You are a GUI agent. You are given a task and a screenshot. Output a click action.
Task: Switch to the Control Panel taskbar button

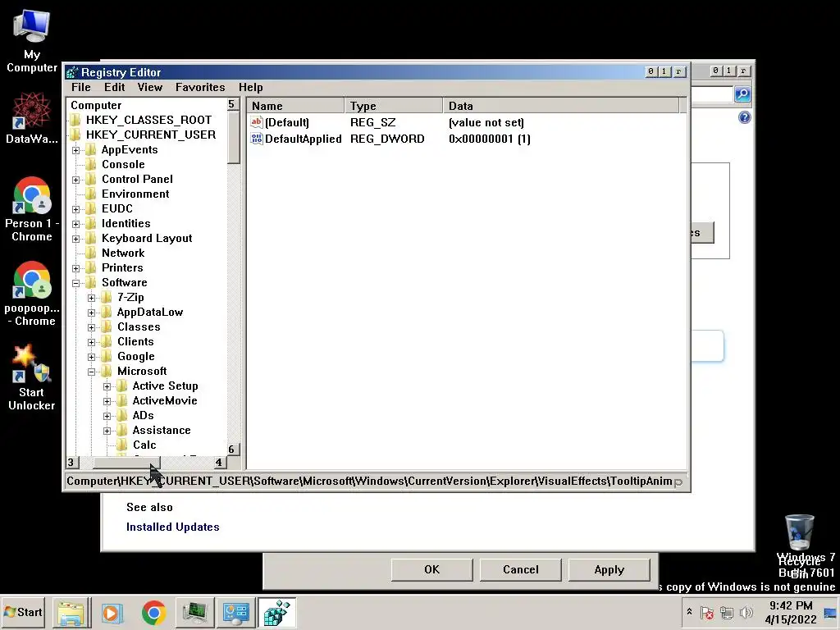(236, 612)
